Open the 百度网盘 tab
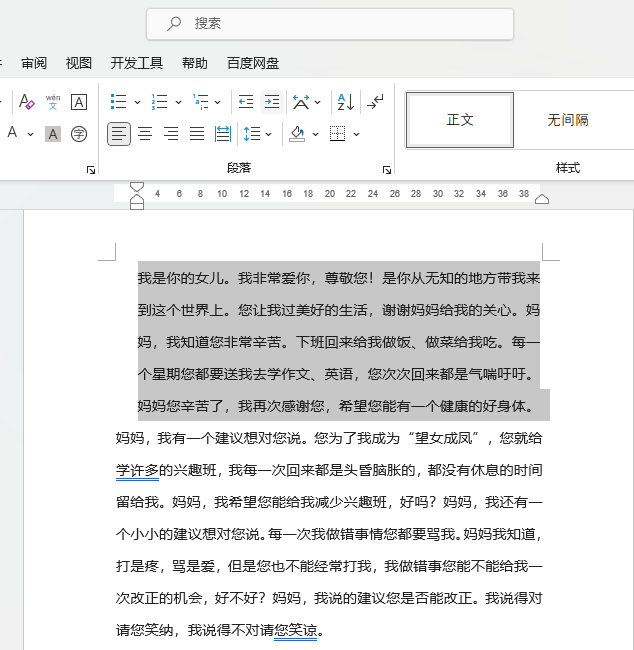Screen dimensions: 634x650 click(253, 63)
